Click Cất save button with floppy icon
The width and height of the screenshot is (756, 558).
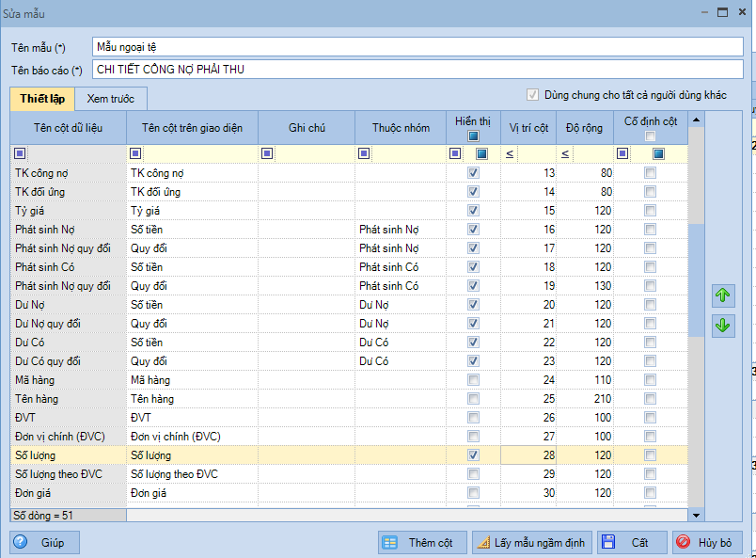point(631,543)
